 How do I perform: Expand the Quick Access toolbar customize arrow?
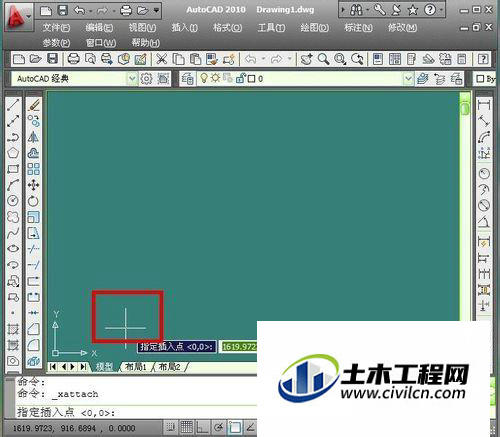point(156,11)
